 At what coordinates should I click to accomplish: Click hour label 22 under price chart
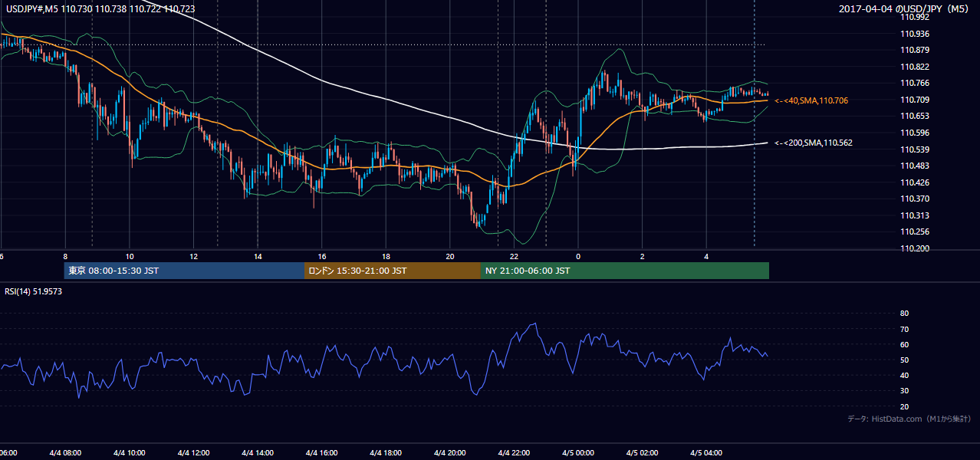pyautogui.click(x=514, y=257)
